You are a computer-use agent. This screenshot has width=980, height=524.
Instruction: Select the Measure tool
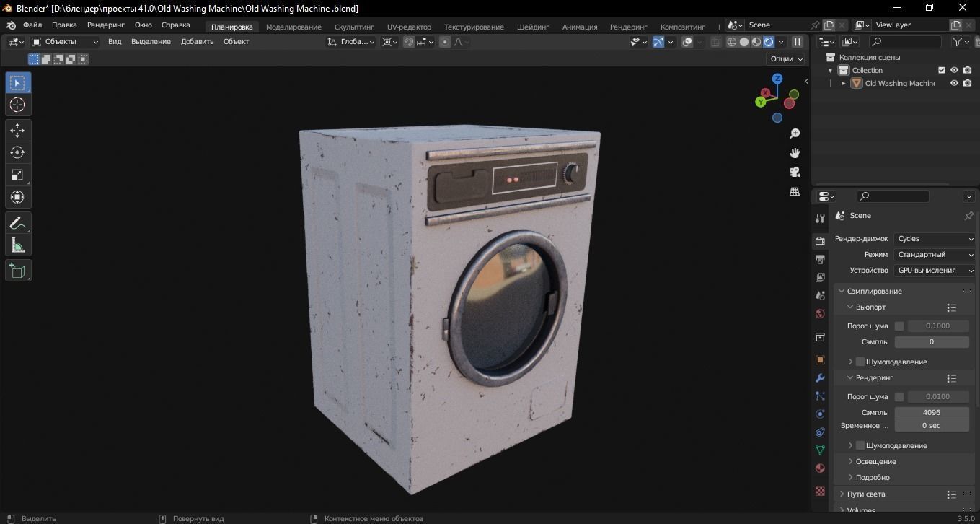pyautogui.click(x=17, y=245)
